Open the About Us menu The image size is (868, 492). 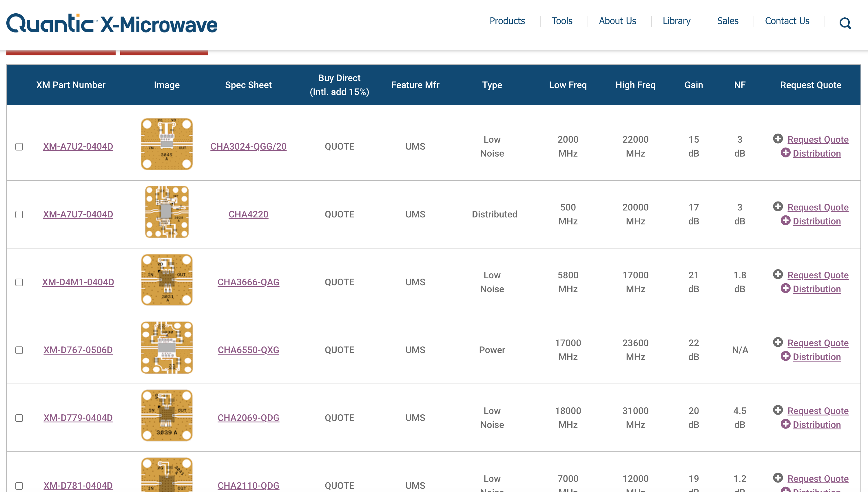coord(617,21)
